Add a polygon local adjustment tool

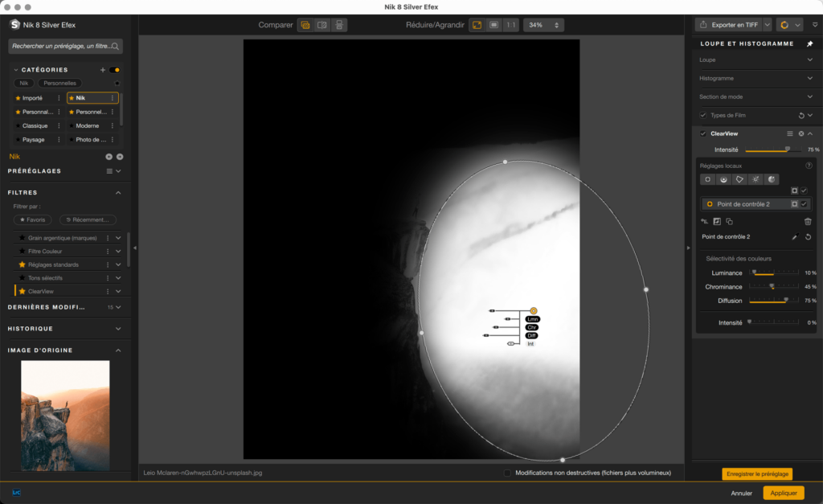pos(739,179)
